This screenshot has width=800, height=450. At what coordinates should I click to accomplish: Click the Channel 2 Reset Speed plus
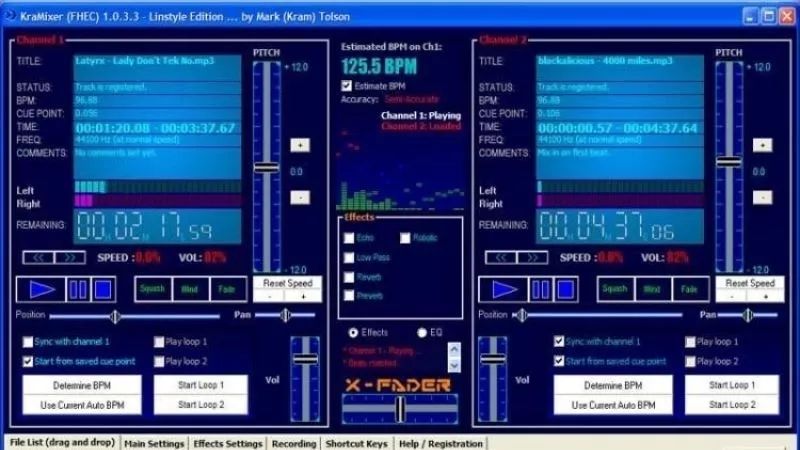(x=766, y=296)
